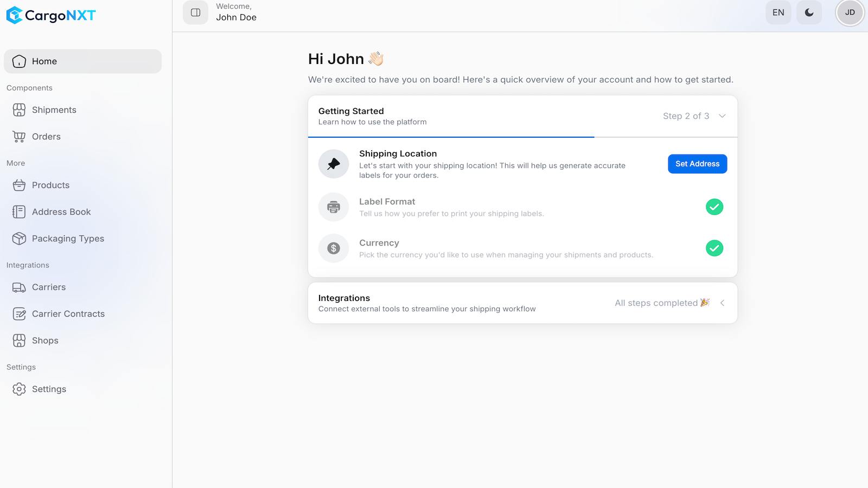This screenshot has height=488, width=868.
Task: Switch to dark mode moon icon
Action: tap(809, 12)
